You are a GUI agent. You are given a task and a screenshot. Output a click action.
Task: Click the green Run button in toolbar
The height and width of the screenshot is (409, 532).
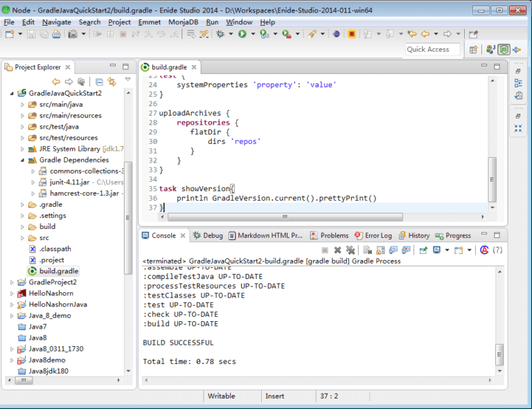click(242, 34)
